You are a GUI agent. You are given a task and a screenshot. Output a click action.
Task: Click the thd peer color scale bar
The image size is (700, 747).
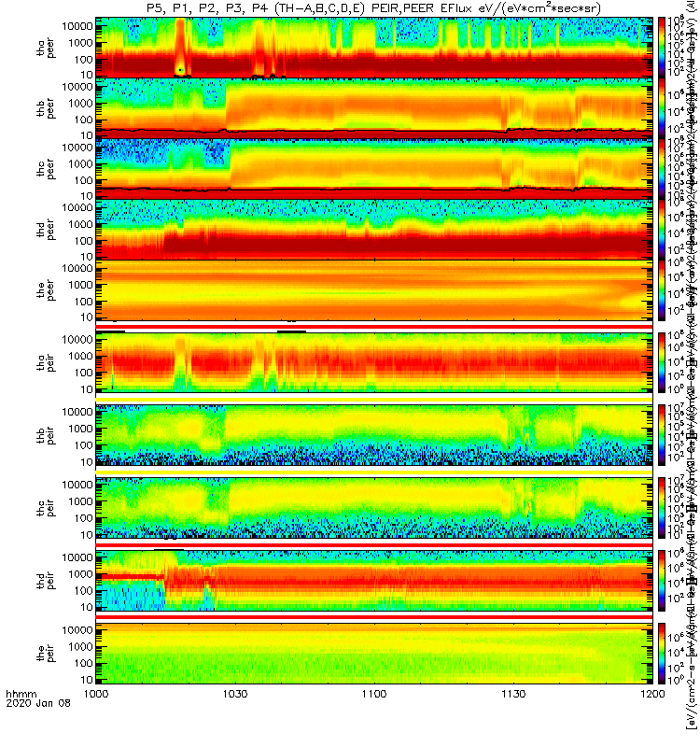coord(662,230)
